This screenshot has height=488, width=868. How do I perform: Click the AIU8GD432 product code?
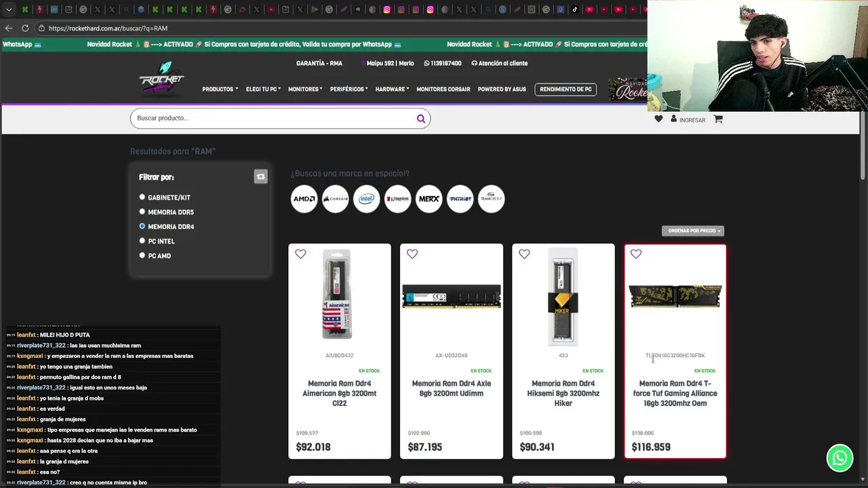coord(340,355)
